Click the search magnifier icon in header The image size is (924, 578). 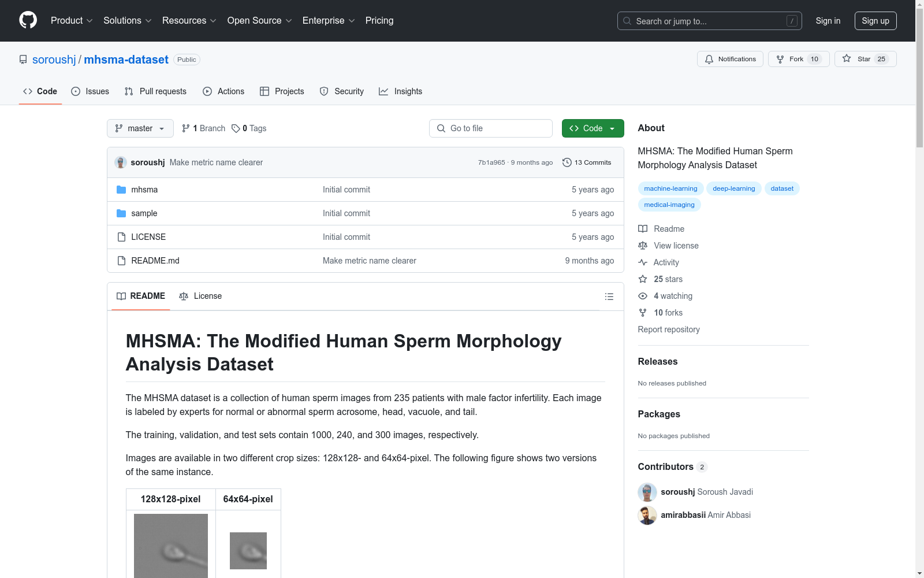[627, 21]
